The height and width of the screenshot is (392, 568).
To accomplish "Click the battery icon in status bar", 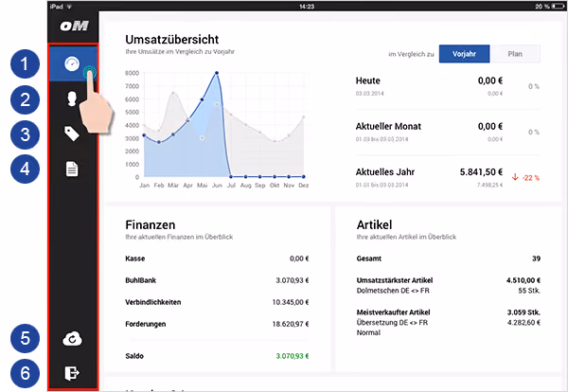I will [558, 7].
